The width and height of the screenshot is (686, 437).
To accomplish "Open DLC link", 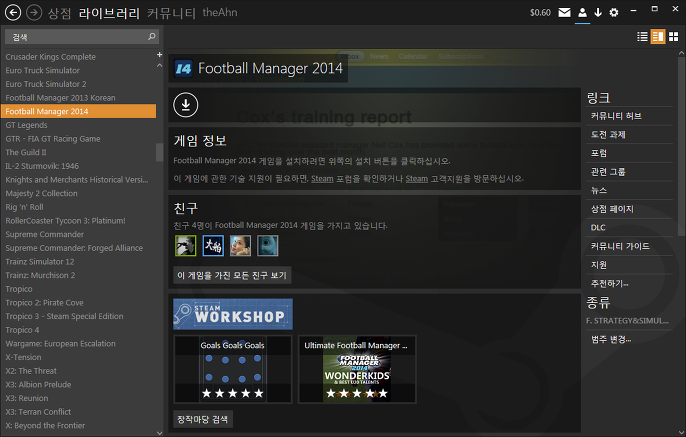I will 598,227.
